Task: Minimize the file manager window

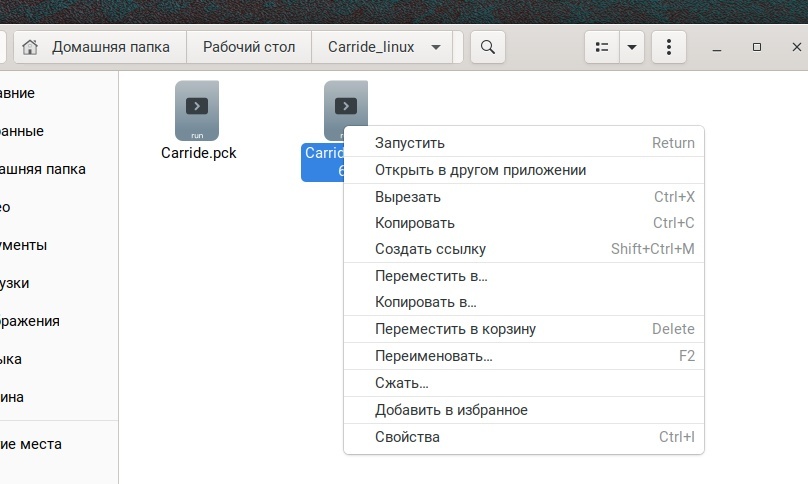Action: [x=718, y=47]
